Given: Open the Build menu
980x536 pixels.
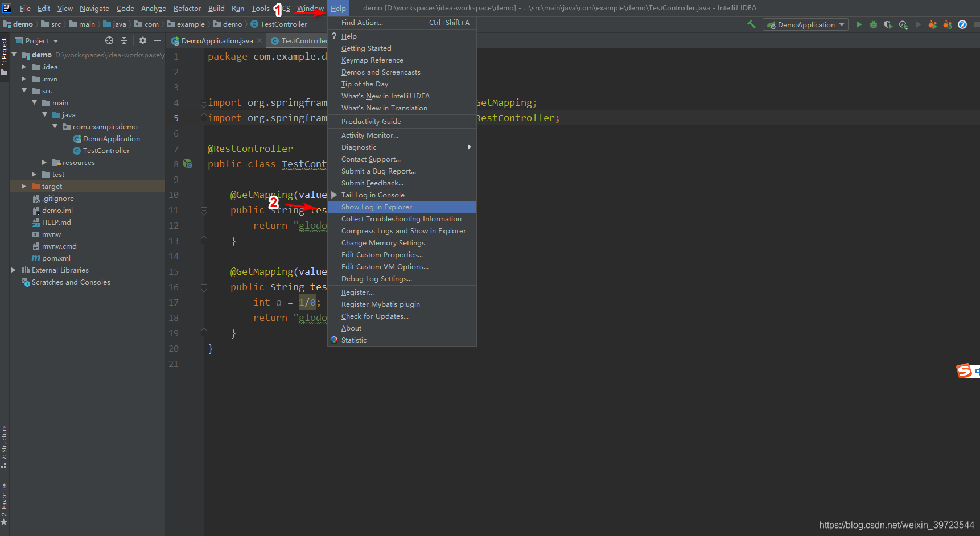Looking at the screenshot, I should point(216,8).
